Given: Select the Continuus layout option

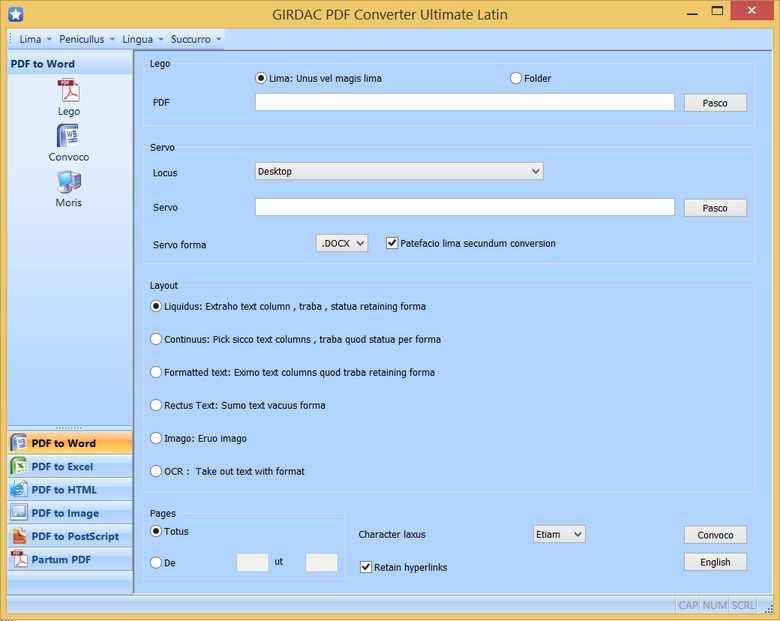Looking at the screenshot, I should [156, 339].
